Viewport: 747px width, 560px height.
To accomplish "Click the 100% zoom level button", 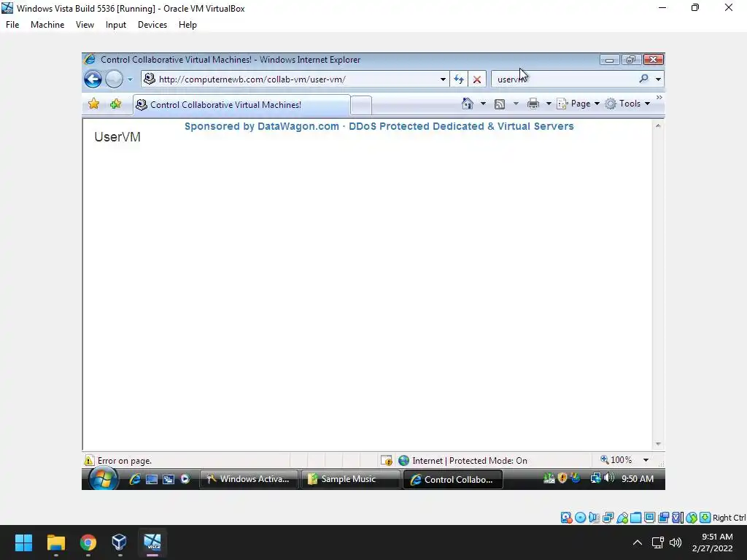I will 616,459.
